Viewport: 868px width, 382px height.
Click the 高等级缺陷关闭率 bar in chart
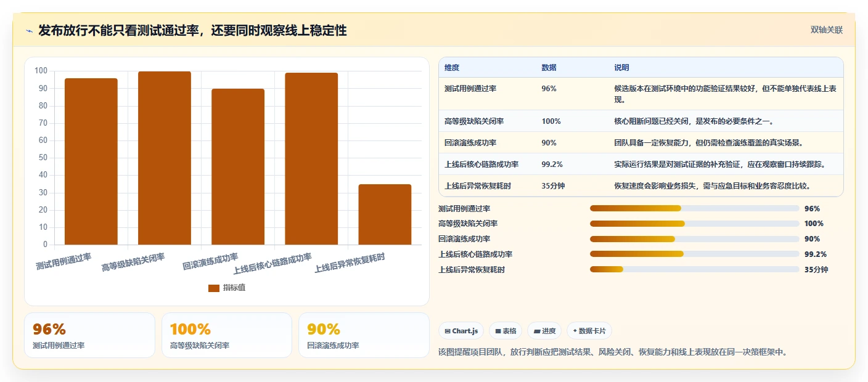pyautogui.click(x=165, y=158)
